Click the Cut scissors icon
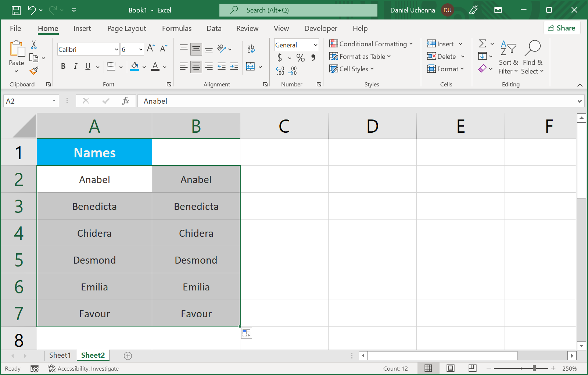Image resolution: width=588 pixels, height=375 pixels. 34,45
